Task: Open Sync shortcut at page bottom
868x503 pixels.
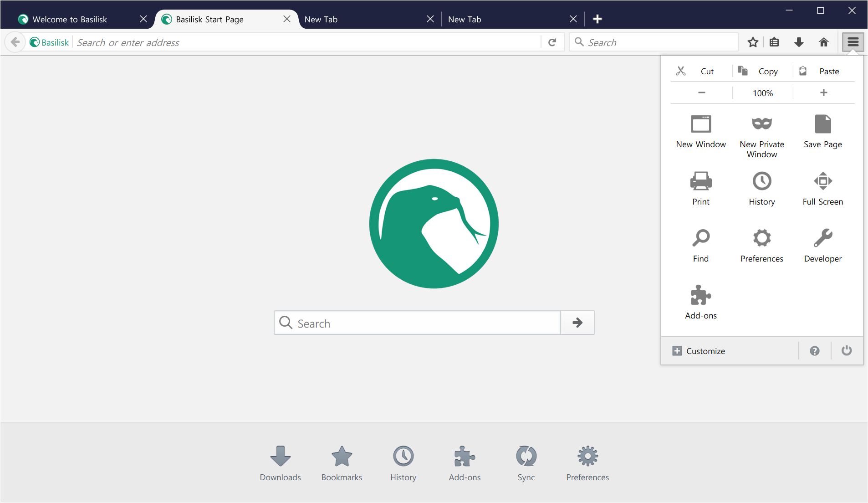Action: click(526, 463)
